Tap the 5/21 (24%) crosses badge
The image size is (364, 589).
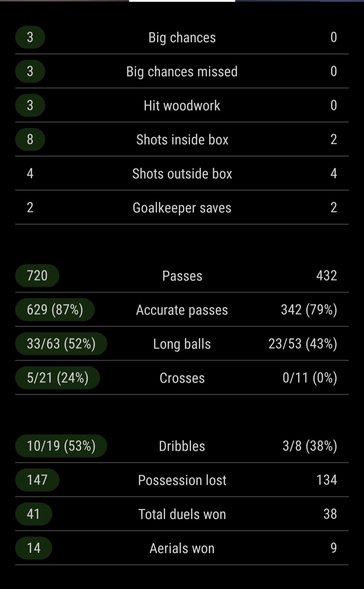[x=58, y=378]
